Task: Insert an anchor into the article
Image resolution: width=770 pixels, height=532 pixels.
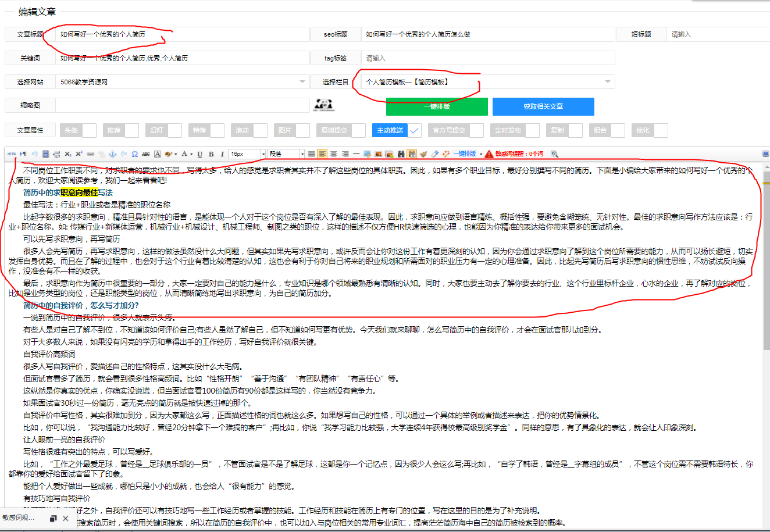Action: (x=112, y=153)
